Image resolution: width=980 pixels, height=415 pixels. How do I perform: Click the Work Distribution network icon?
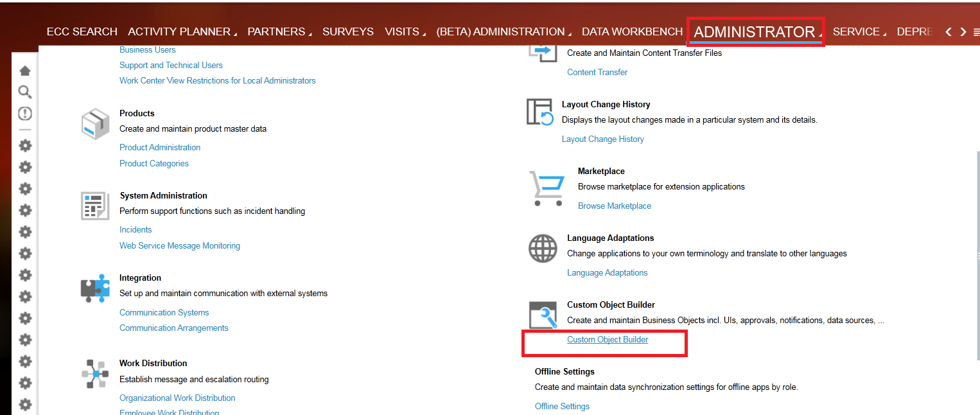[96, 373]
